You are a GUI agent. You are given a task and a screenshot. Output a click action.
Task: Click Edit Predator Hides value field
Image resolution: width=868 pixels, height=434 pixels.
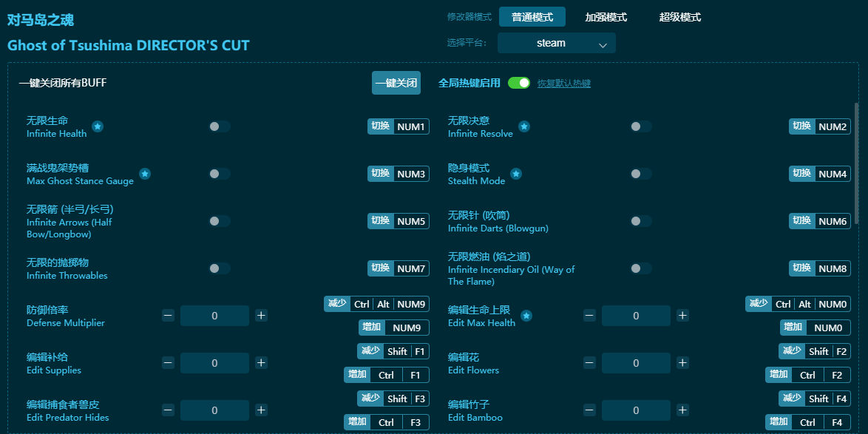[x=215, y=410]
